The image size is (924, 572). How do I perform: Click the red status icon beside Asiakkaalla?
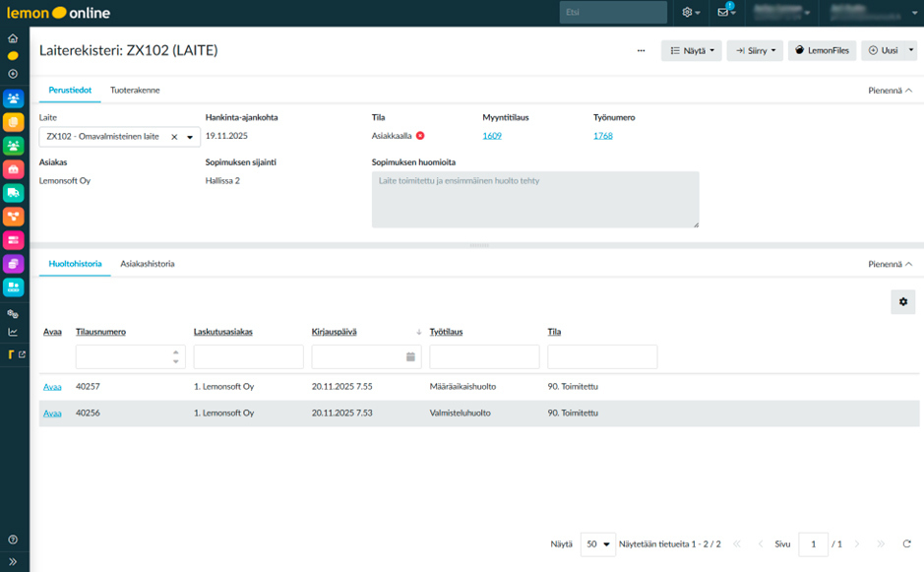pos(420,136)
